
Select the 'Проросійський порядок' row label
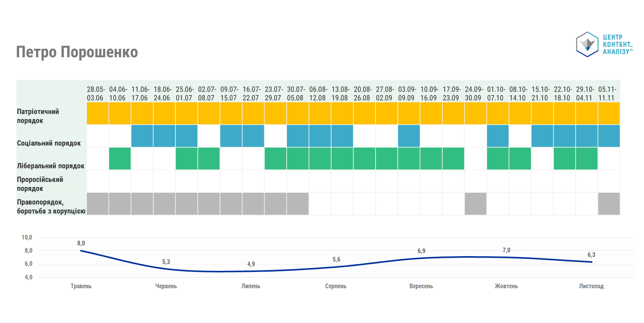[40, 184]
